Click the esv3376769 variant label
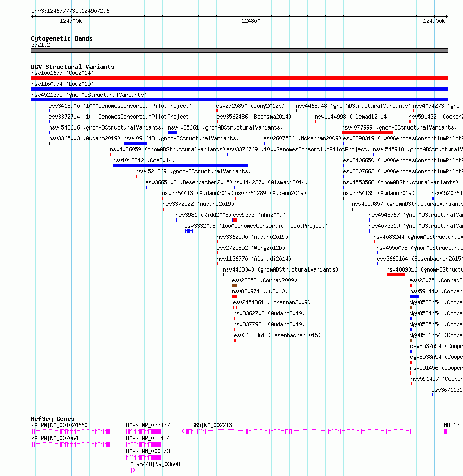Image resolution: width=463 pixels, height=476 pixels. [x=298, y=149]
